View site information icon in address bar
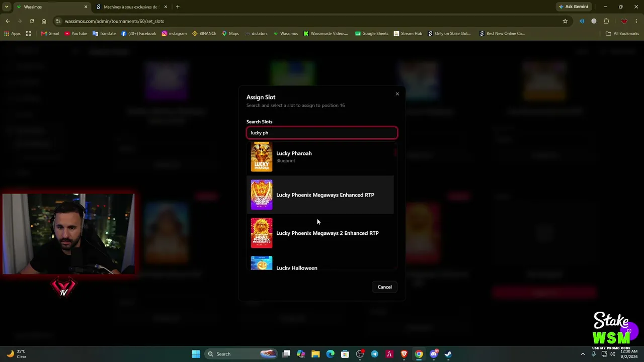The height and width of the screenshot is (362, 644). pyautogui.click(x=58, y=21)
